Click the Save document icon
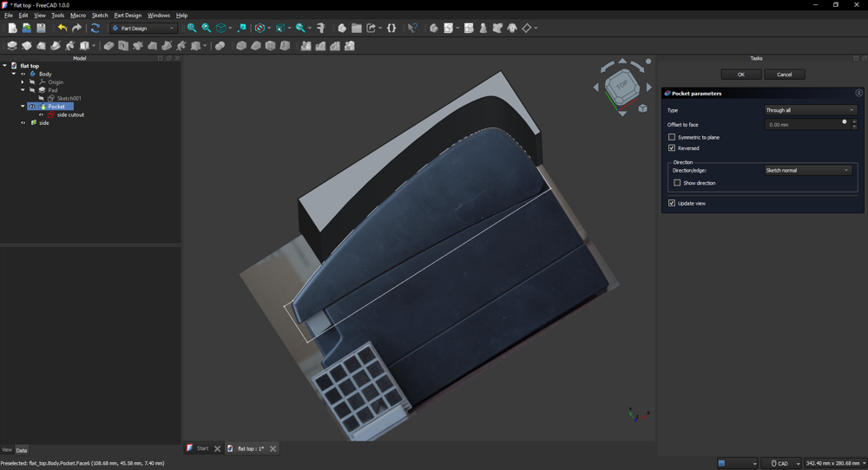The image size is (868, 470). pyautogui.click(x=41, y=29)
